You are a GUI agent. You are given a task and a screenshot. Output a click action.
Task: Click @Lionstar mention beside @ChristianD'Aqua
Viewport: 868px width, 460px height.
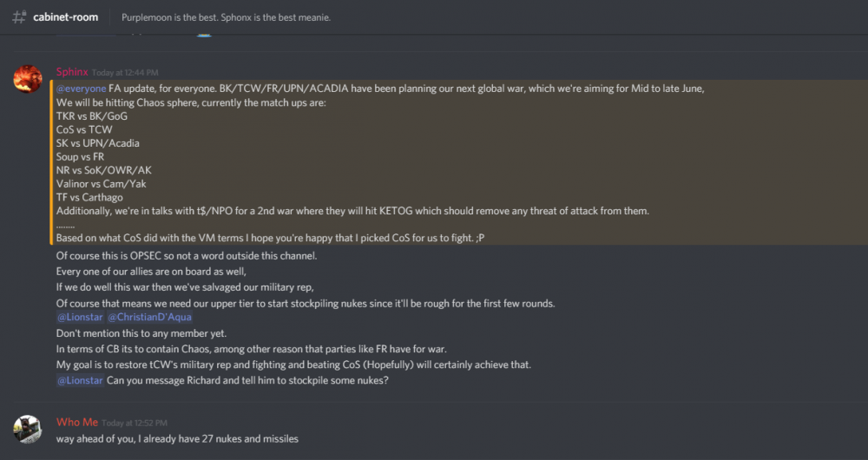click(x=80, y=318)
